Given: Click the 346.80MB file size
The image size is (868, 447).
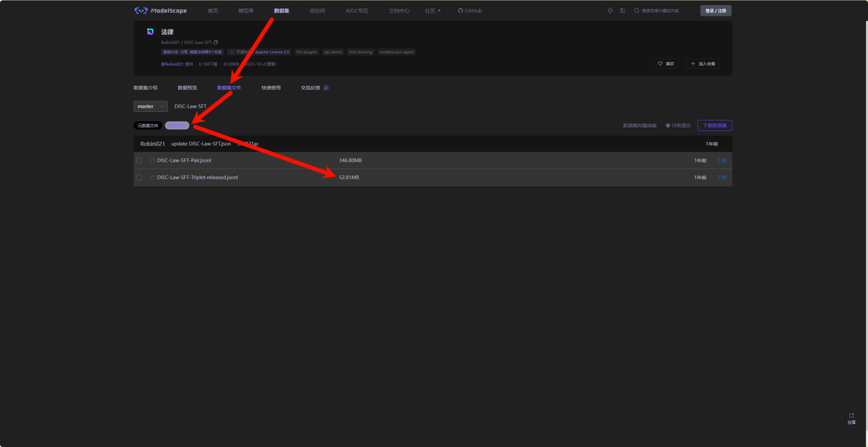Looking at the screenshot, I should coord(351,161).
